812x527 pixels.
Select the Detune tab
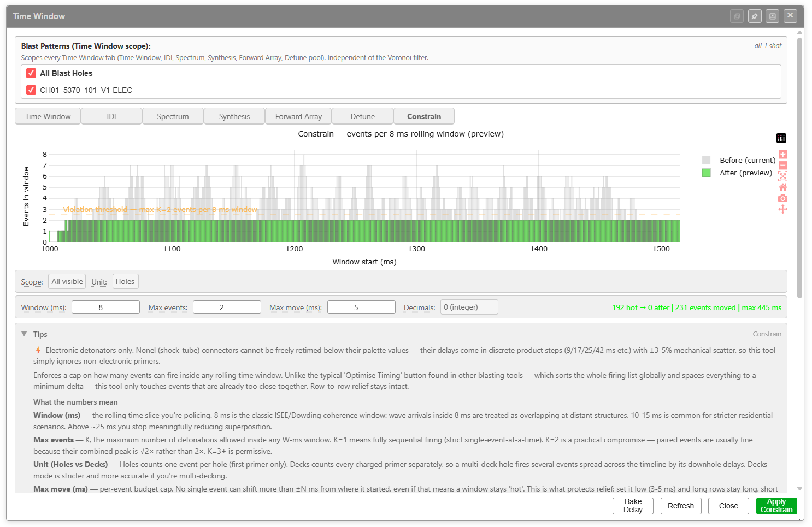pos(363,116)
